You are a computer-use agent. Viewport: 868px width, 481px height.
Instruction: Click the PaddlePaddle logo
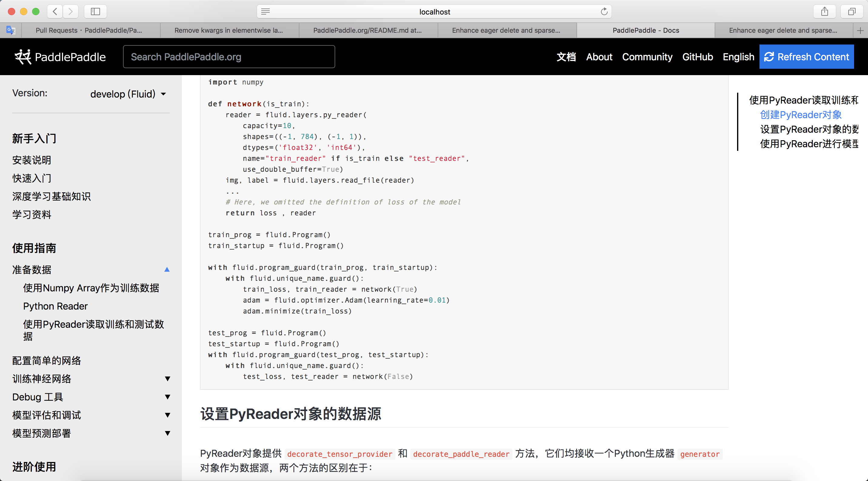(60, 57)
